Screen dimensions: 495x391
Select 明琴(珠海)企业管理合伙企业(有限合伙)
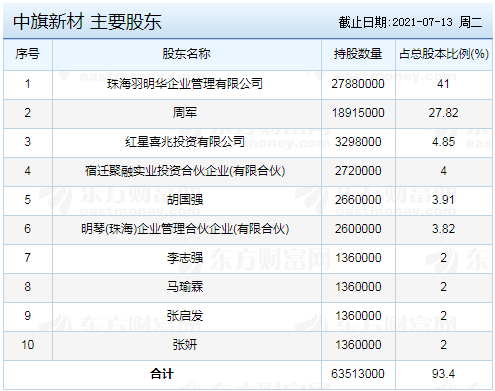pyautogui.click(x=185, y=229)
